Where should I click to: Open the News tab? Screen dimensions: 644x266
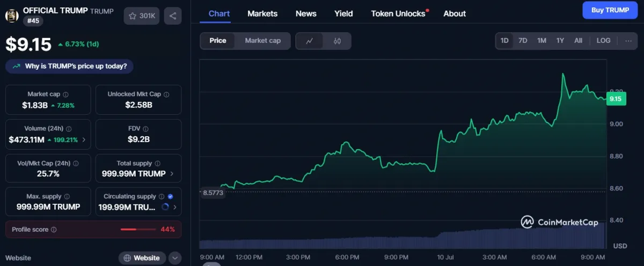306,13
